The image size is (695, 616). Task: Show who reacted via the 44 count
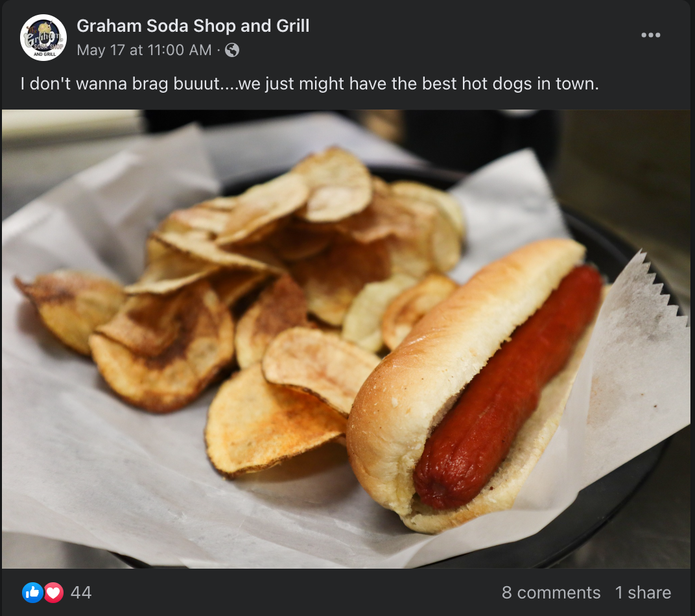click(x=81, y=593)
